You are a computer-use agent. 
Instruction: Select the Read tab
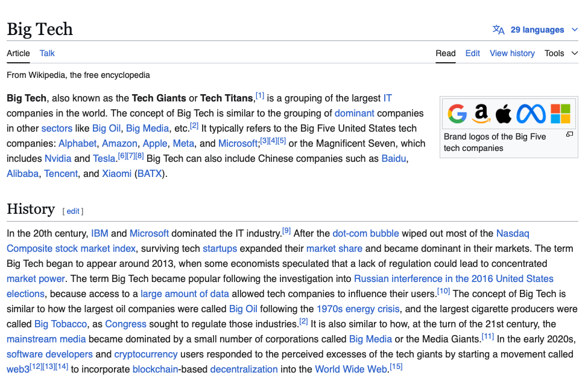click(446, 53)
